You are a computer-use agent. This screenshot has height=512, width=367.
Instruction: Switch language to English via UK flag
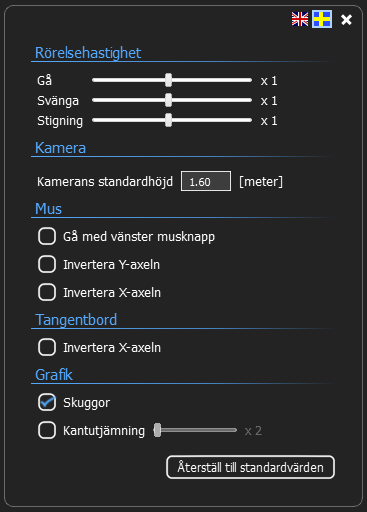click(x=300, y=19)
